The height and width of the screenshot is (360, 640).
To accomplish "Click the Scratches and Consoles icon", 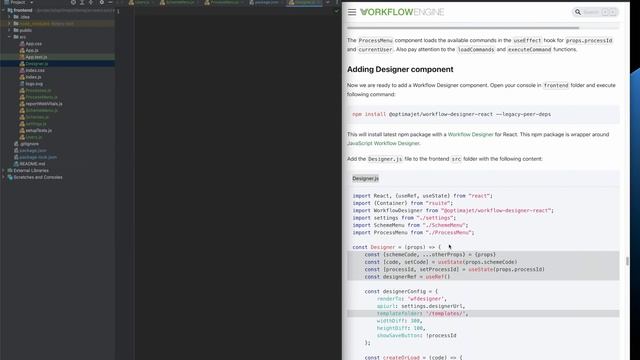I will click(x=10, y=177).
